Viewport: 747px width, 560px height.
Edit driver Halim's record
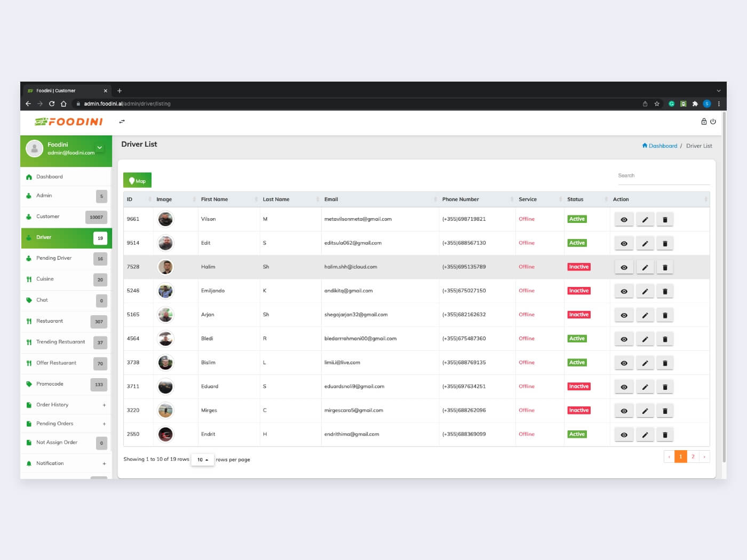click(645, 267)
